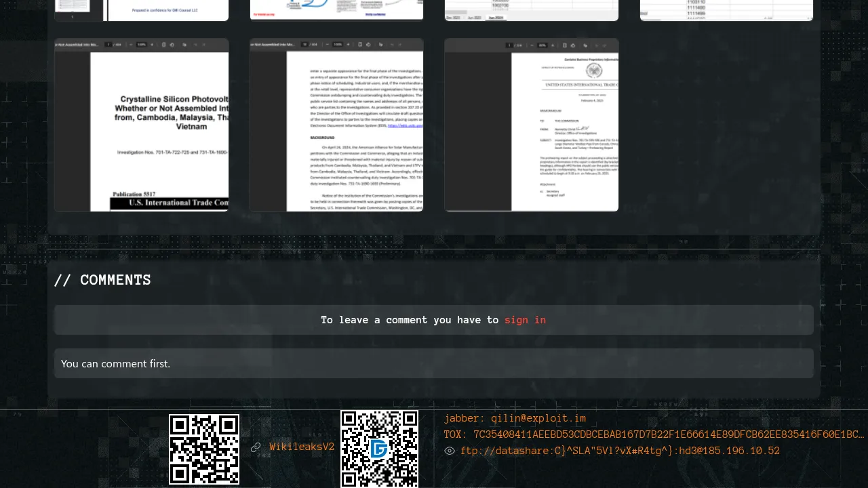The image size is (868, 488).
Task: Click the 'You can comment first.' box
Action: (433, 363)
